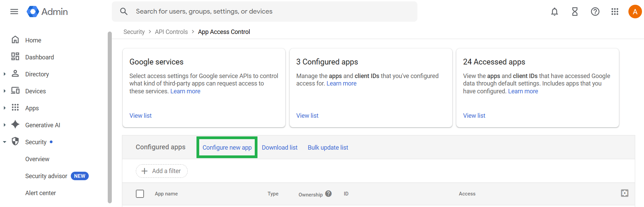The height and width of the screenshot is (207, 644).
Task: Click the sidebar vertical scrollbar
Action: [109, 117]
